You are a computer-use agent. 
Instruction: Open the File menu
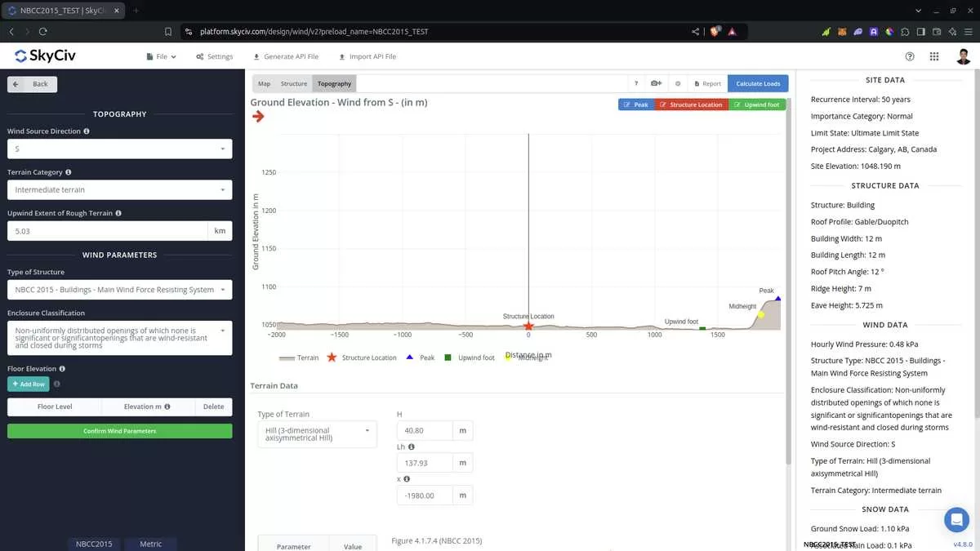tap(161, 56)
